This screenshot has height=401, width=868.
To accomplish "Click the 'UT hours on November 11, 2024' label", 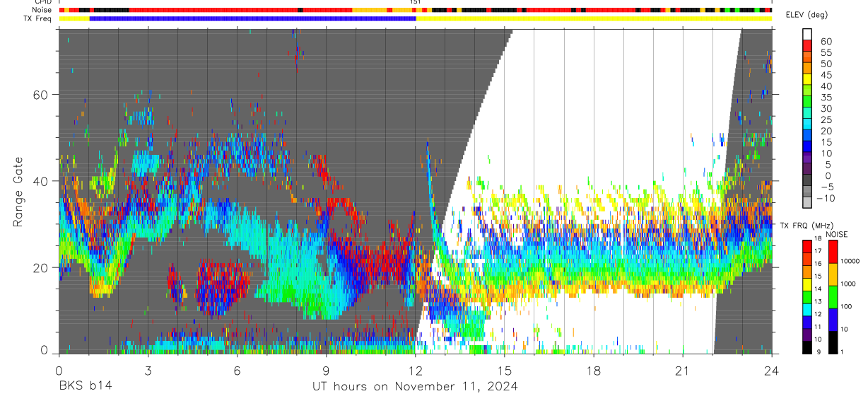I will click(x=416, y=386).
